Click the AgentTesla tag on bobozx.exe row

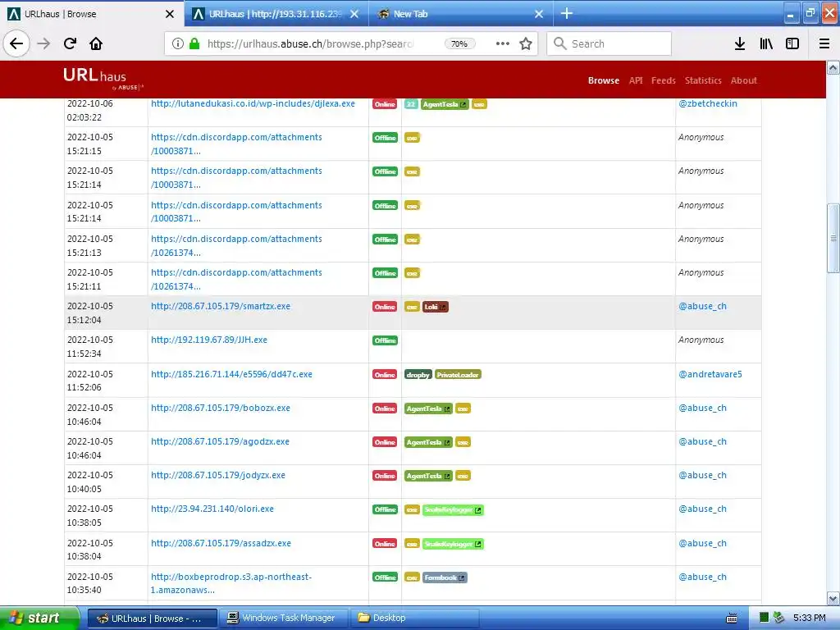click(428, 409)
